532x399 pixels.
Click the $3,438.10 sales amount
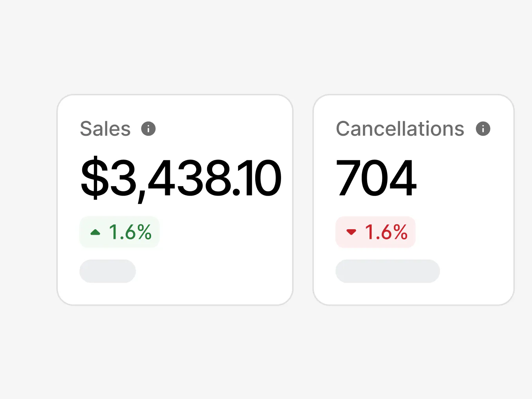tap(181, 178)
